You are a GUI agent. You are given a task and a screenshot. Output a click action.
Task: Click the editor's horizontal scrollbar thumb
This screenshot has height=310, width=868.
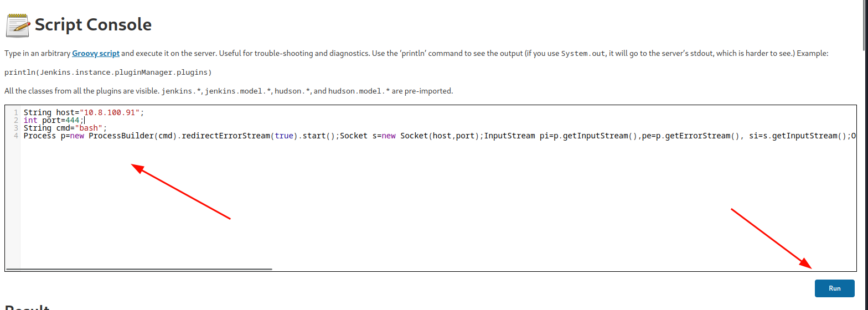(139, 269)
